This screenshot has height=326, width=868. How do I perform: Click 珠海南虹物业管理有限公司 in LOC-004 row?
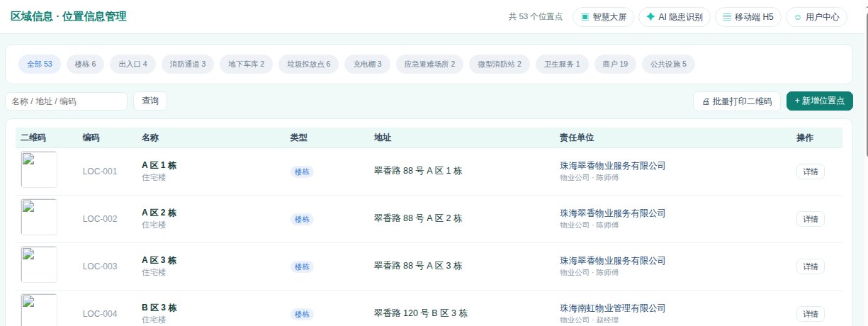coord(613,308)
